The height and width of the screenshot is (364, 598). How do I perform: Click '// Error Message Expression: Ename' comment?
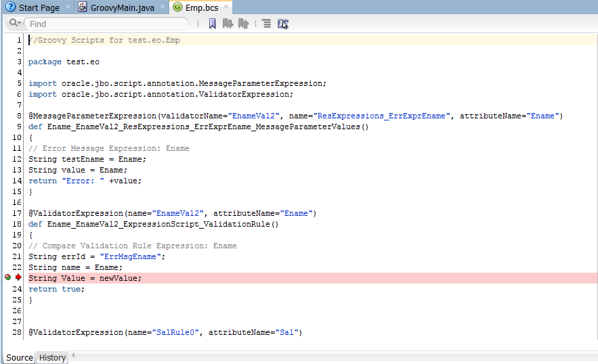coord(108,148)
